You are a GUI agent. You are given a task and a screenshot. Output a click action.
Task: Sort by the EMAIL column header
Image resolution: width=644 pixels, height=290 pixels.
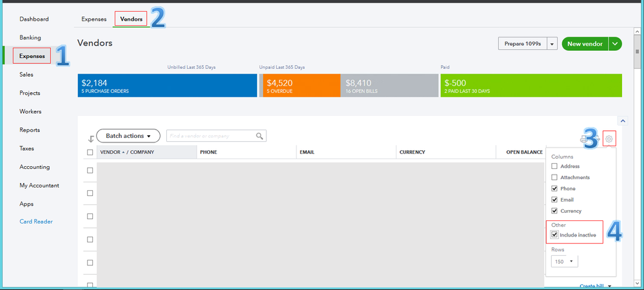pos(346,152)
